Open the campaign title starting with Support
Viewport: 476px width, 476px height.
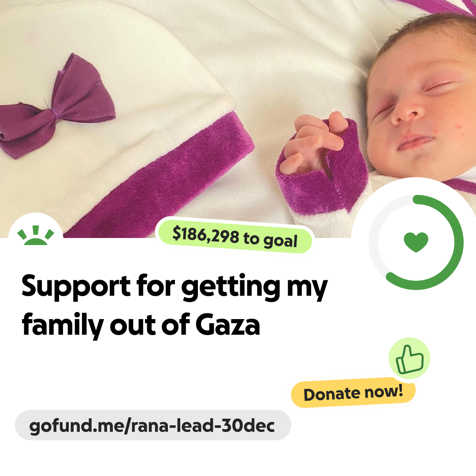pos(175,306)
